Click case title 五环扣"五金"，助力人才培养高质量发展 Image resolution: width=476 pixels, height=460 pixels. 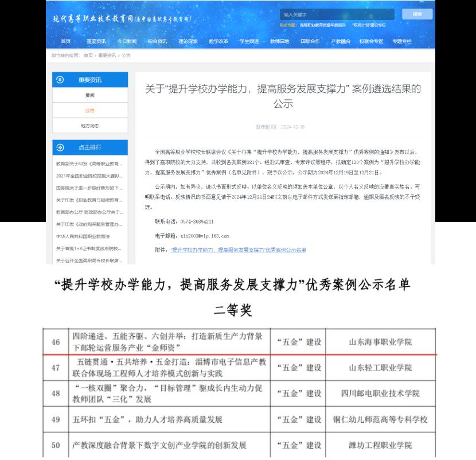[x=147, y=420]
